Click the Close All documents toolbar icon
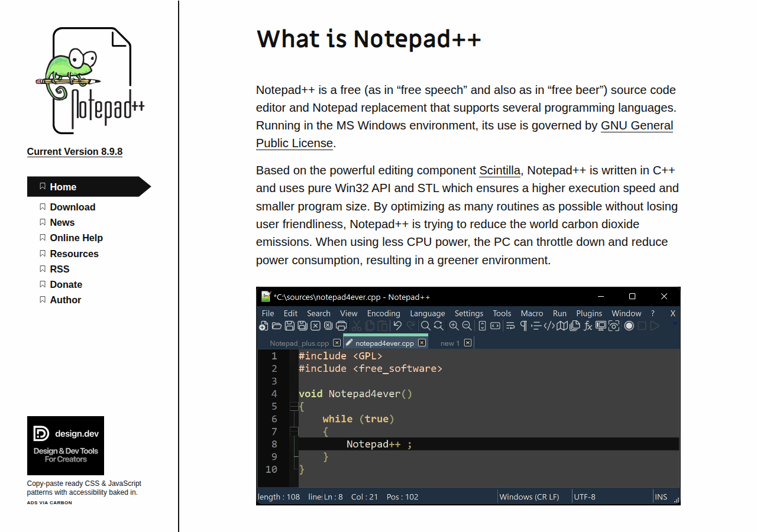 click(328, 326)
